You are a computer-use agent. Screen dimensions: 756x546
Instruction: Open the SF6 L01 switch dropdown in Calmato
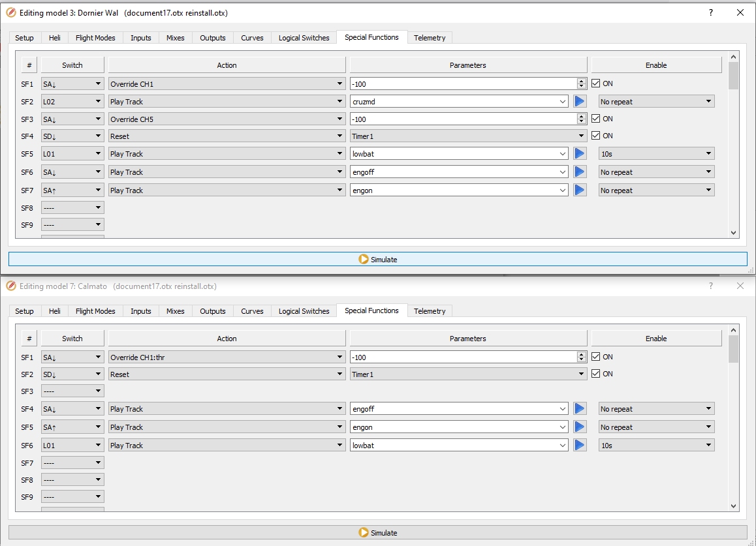(x=72, y=446)
